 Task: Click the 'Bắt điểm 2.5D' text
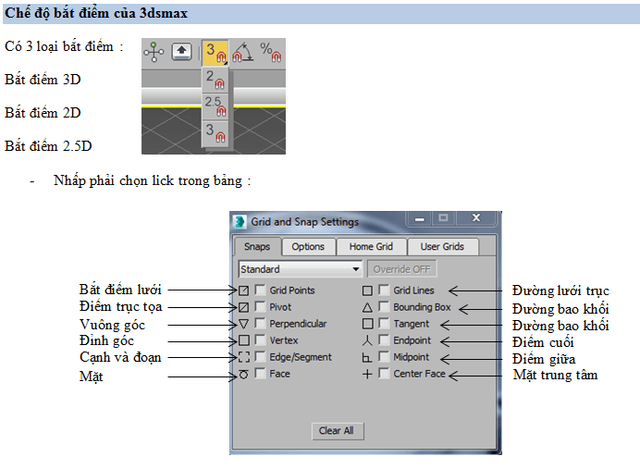48,146
